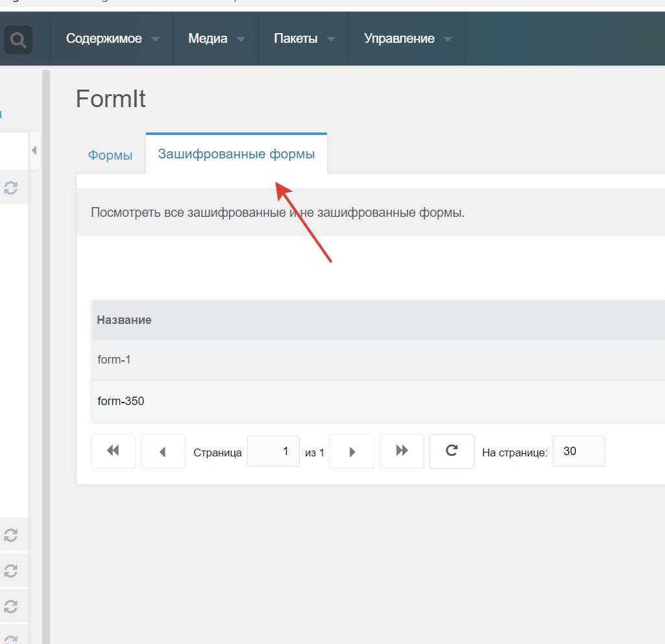Switch to the Формы tab

tap(110, 155)
